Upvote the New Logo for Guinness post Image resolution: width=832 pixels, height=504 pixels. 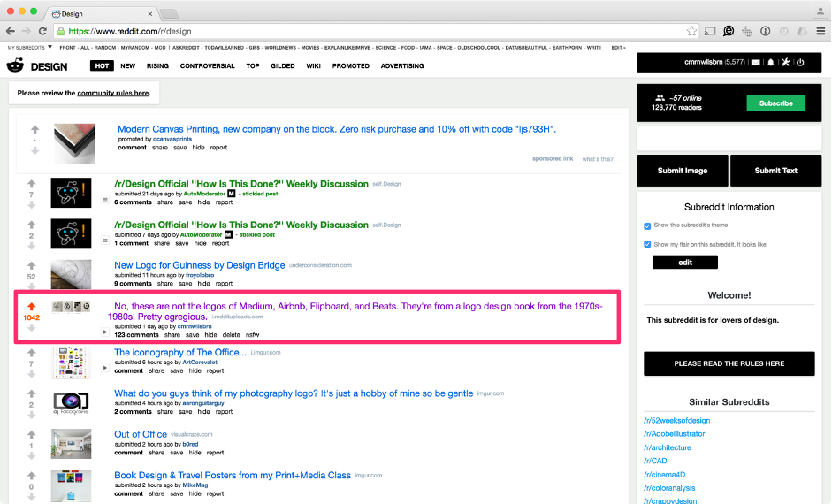pyautogui.click(x=32, y=265)
